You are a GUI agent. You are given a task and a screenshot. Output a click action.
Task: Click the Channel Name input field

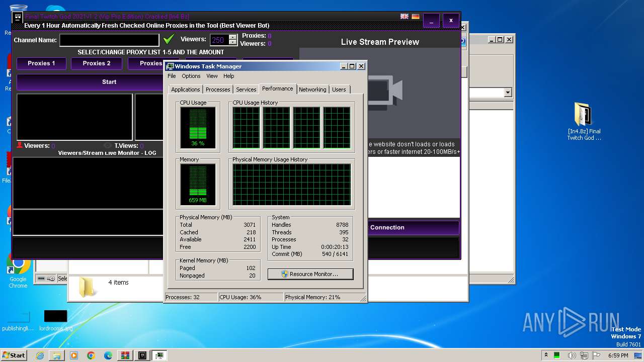(x=109, y=40)
